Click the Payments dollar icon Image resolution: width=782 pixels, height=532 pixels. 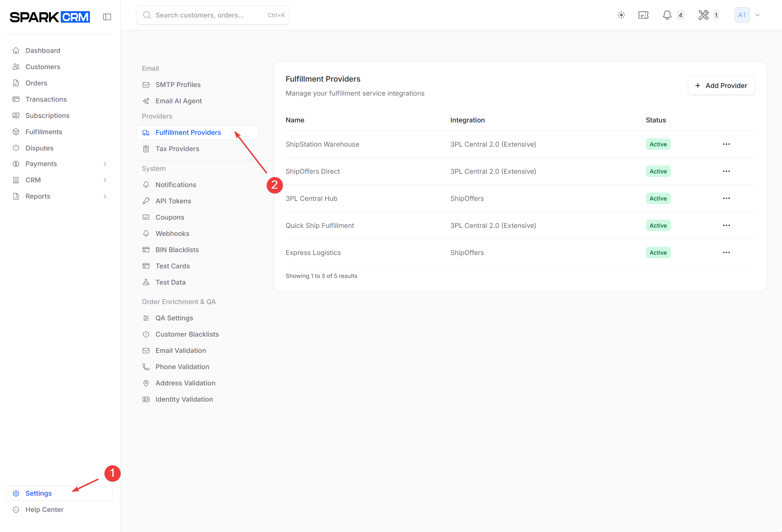coord(16,164)
